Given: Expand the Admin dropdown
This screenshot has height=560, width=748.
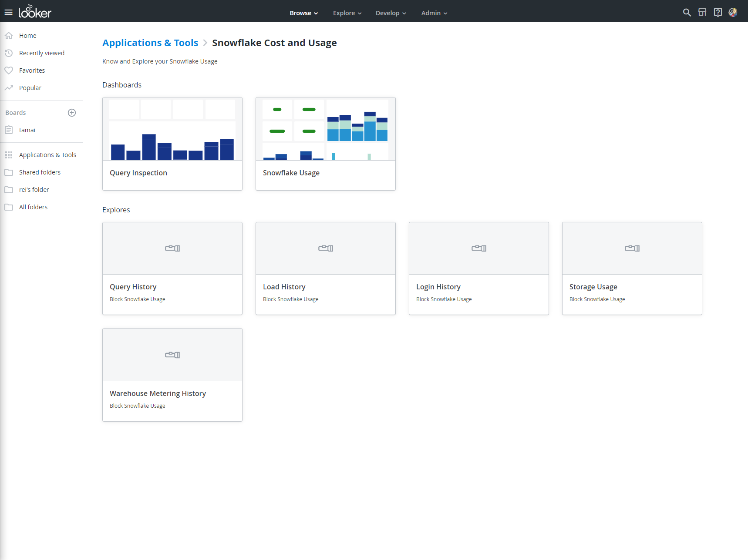Looking at the screenshot, I should 434,13.
